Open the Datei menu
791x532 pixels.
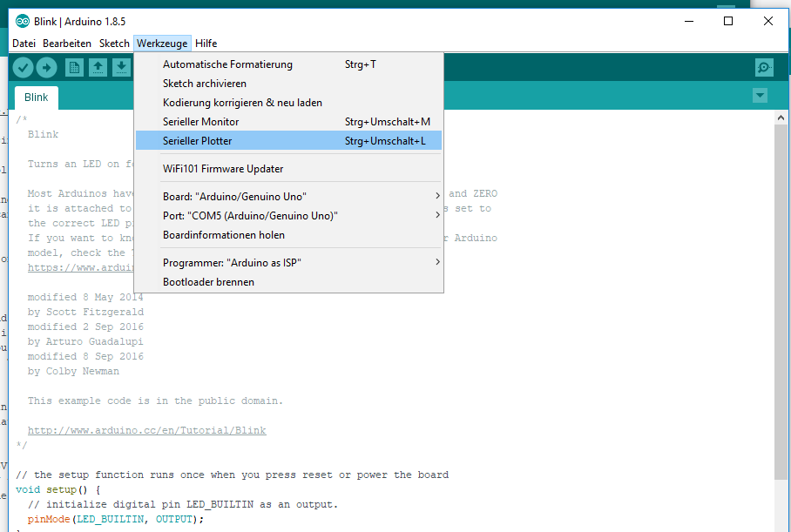pos(24,44)
